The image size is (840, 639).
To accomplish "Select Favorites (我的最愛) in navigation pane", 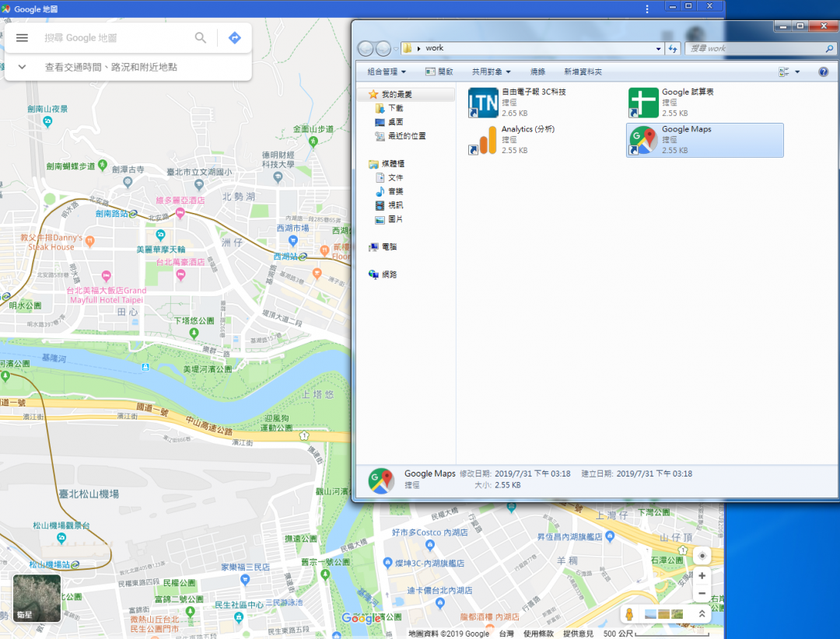I will coord(397,94).
